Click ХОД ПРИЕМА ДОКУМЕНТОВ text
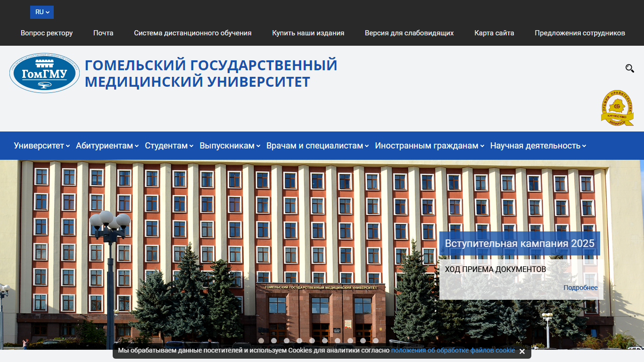The height and width of the screenshot is (362, 644). tap(495, 269)
